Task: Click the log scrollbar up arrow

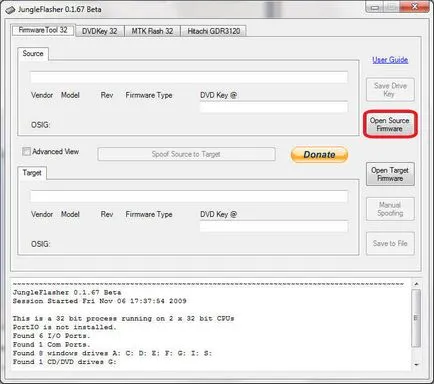Action: [416, 284]
